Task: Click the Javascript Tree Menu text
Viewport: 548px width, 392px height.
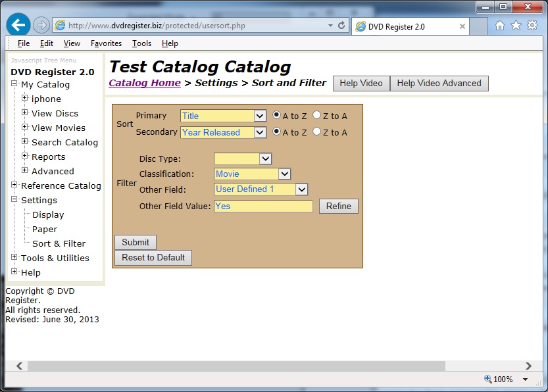Action: tap(43, 60)
